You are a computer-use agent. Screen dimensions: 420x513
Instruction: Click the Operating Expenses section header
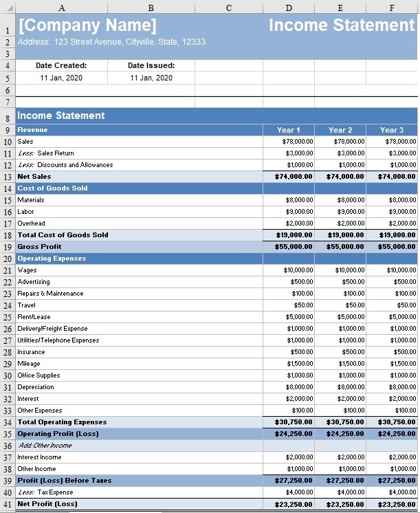[52, 259]
